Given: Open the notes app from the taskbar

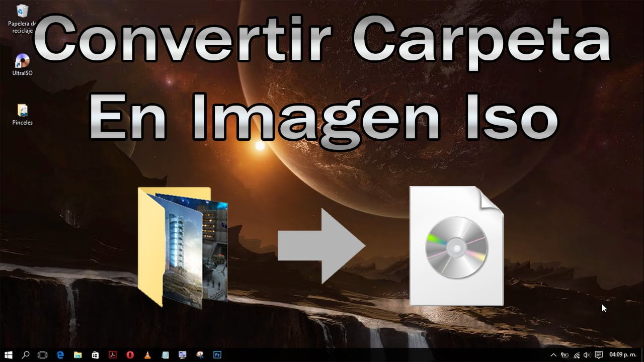Looking at the screenshot, I should tap(165, 354).
